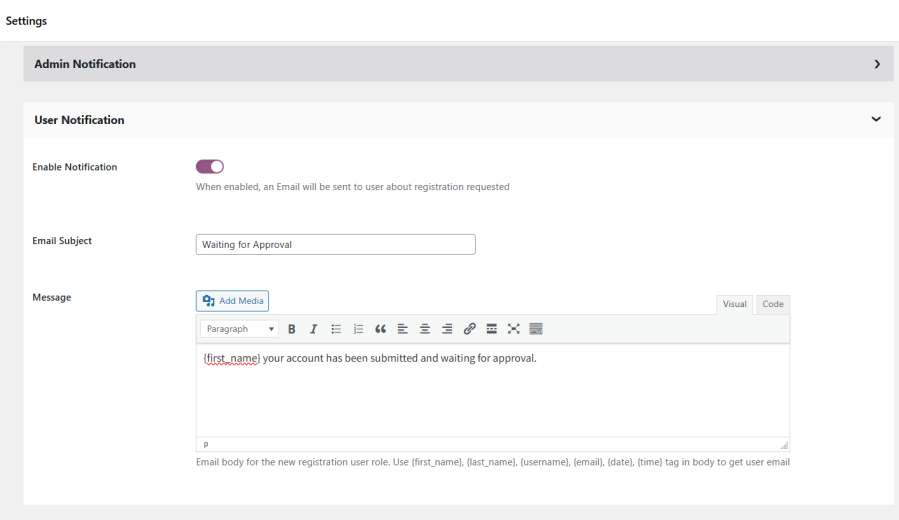Click the Add Media button
The height and width of the screenshot is (520, 899).
[x=233, y=301]
